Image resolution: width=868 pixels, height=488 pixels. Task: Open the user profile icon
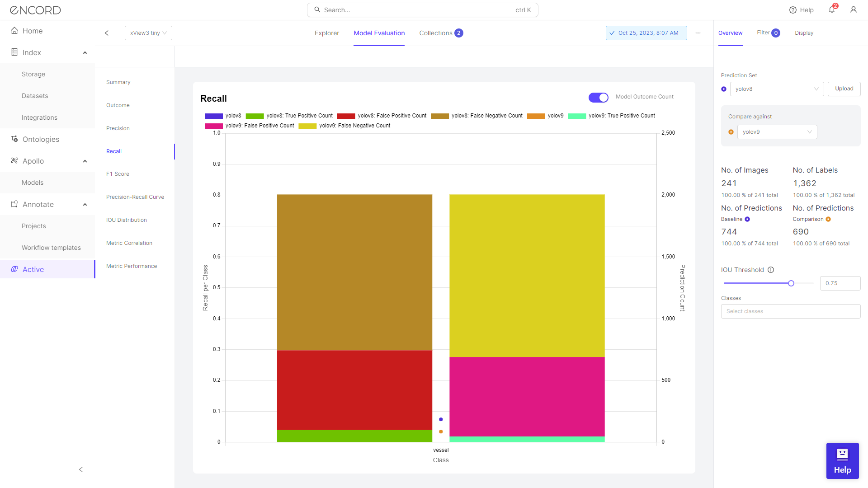(854, 10)
